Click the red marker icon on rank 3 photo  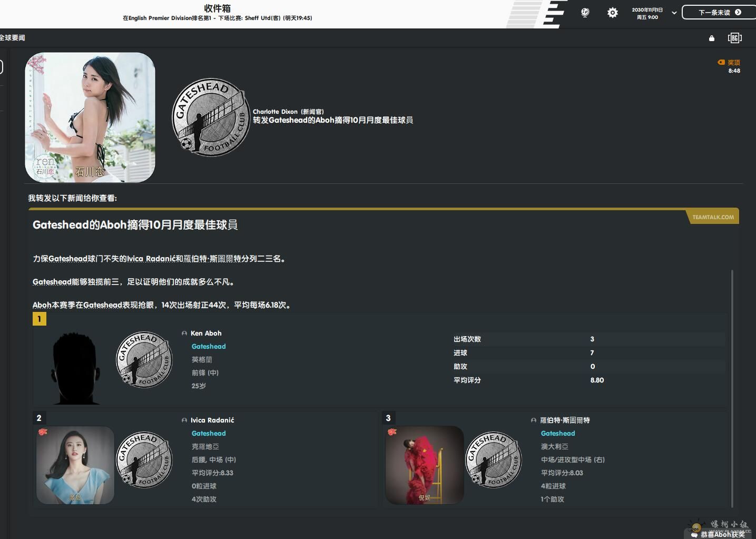coord(392,432)
